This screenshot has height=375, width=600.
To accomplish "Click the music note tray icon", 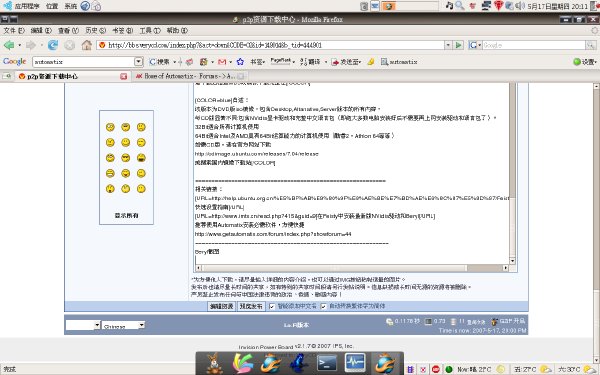I will coord(449,5).
